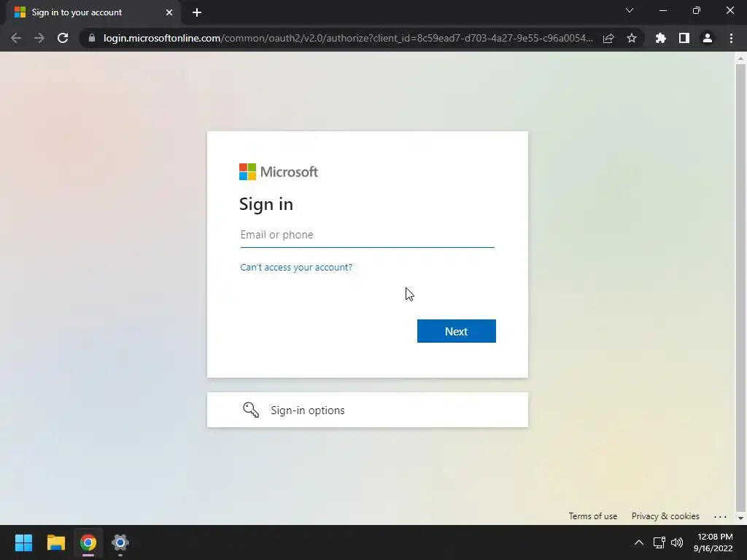Open Sign-in options

[368, 410]
